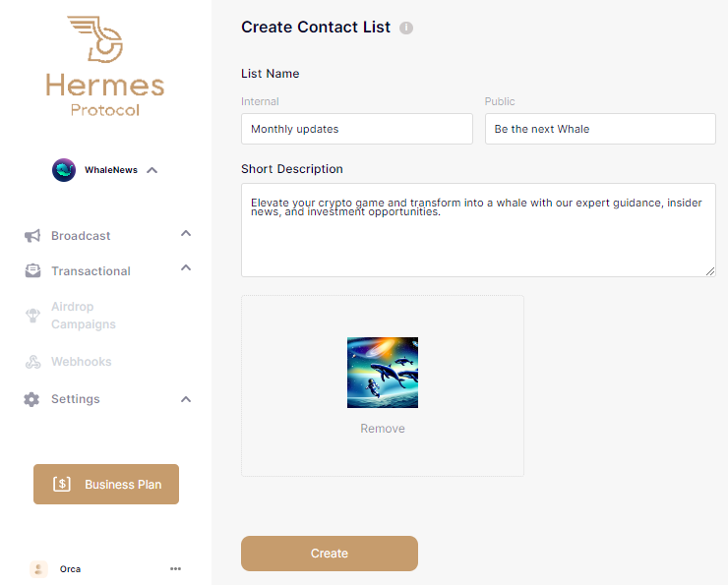Collapse the Settings section chevron

[x=186, y=399]
